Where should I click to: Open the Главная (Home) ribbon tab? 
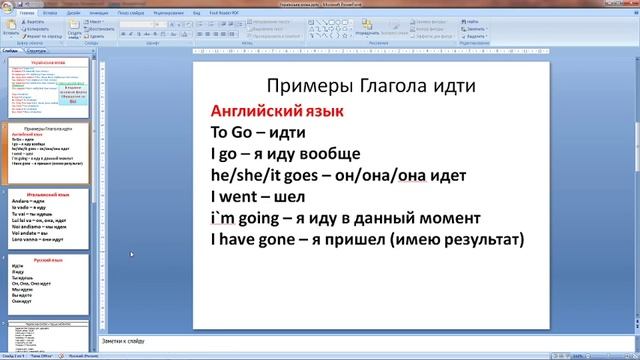coord(27,13)
